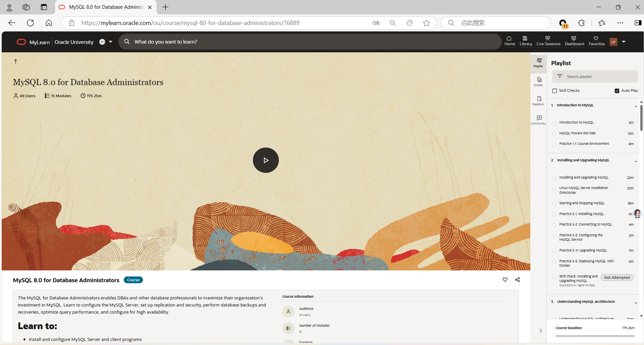
Task: Open Linux MySQL Server Installation Directories lesson
Action: [584, 190]
